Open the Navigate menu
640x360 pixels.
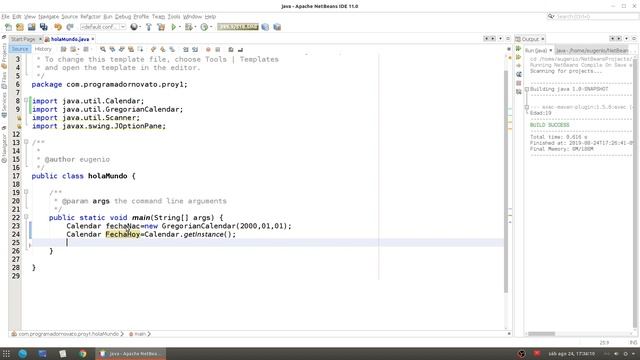[x=49, y=17]
